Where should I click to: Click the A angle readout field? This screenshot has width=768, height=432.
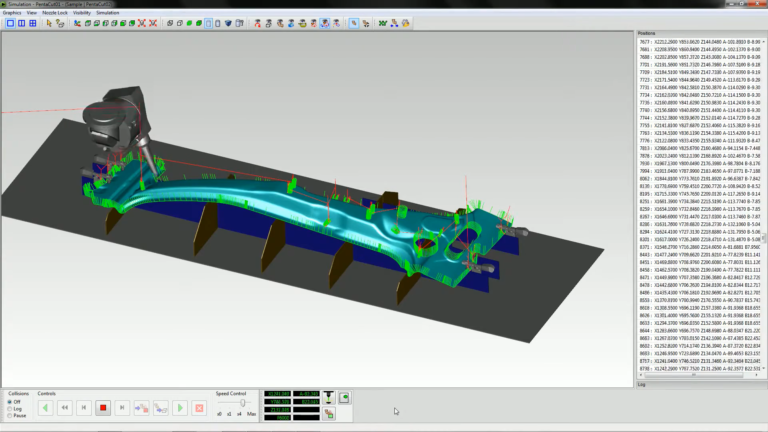tap(307, 394)
